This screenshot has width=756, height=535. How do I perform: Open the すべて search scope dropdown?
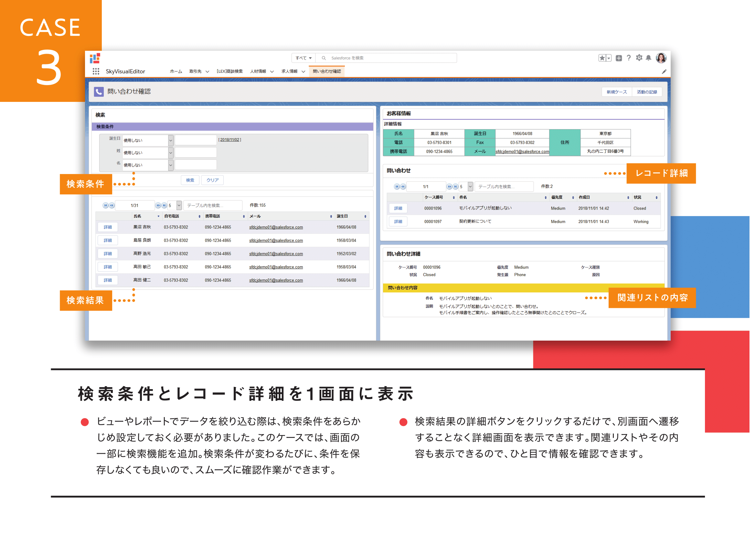pos(303,58)
